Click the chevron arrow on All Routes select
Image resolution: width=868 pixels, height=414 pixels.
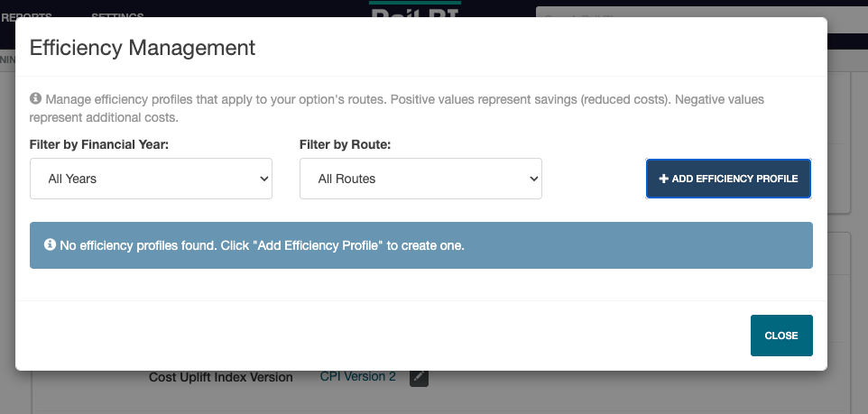point(533,179)
